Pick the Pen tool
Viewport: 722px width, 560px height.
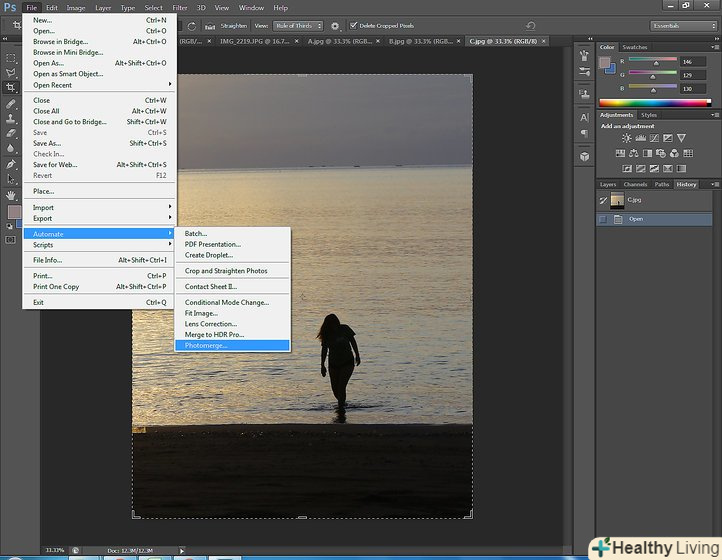(11, 163)
